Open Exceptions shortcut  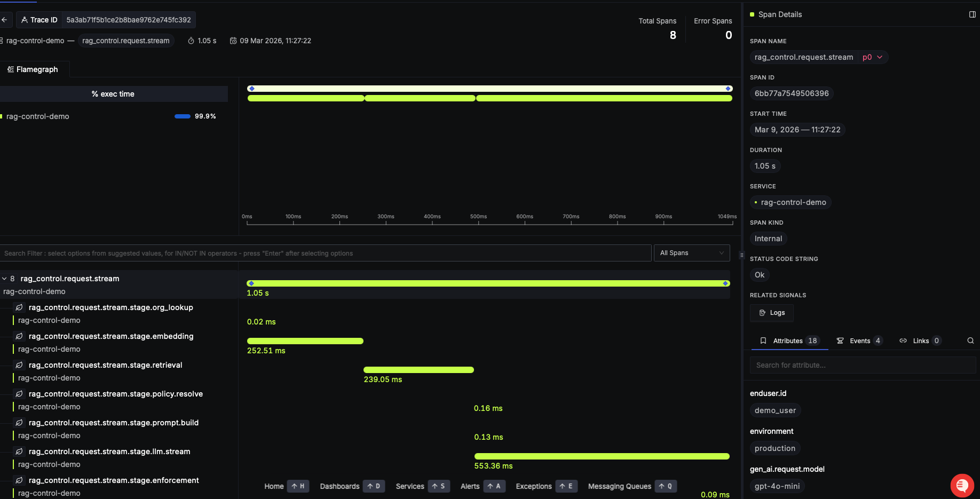(x=546, y=486)
